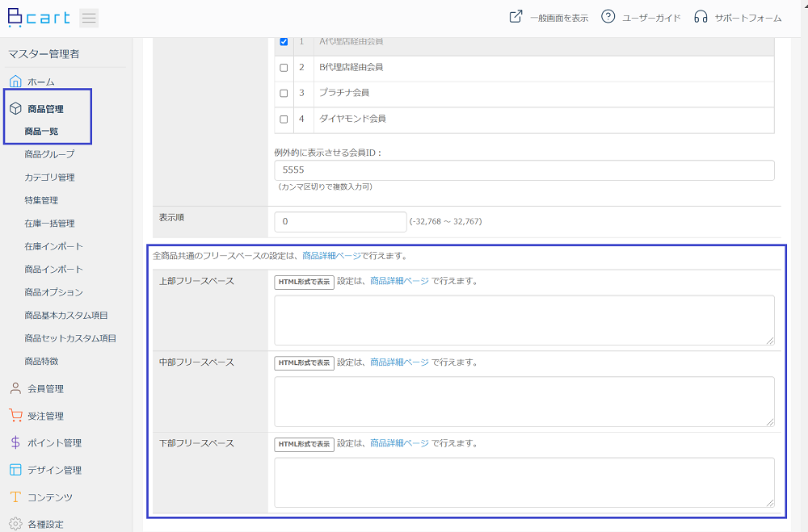
Task: Select 商品一覧 in the sidebar
Action: [x=41, y=132]
